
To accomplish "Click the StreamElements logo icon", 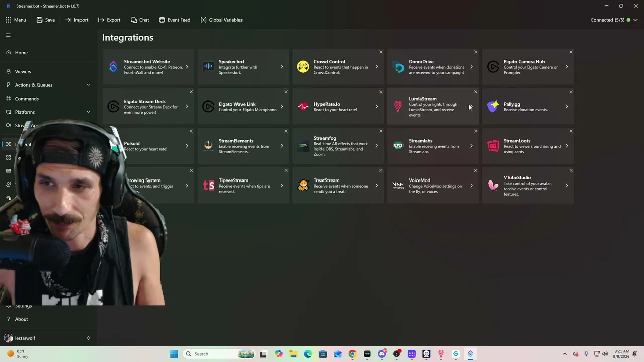I will 208,146.
